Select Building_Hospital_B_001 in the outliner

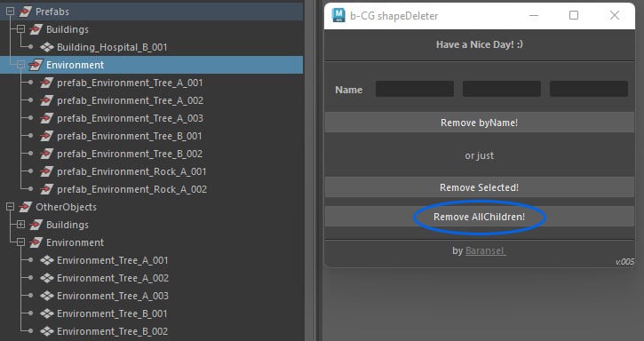click(x=112, y=47)
